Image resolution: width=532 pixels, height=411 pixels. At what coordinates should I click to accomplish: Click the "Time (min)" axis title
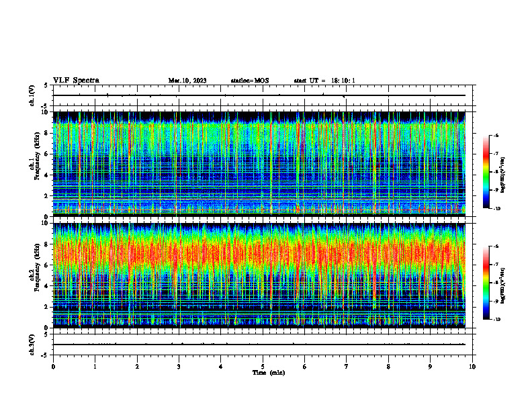click(x=269, y=373)
